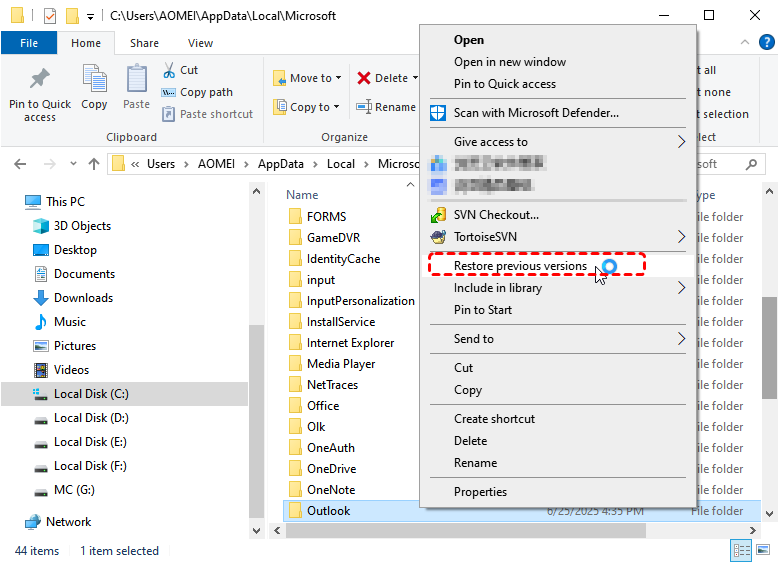Click properties icon in quick access toolbar
This screenshot has height=563, width=779.
point(50,16)
